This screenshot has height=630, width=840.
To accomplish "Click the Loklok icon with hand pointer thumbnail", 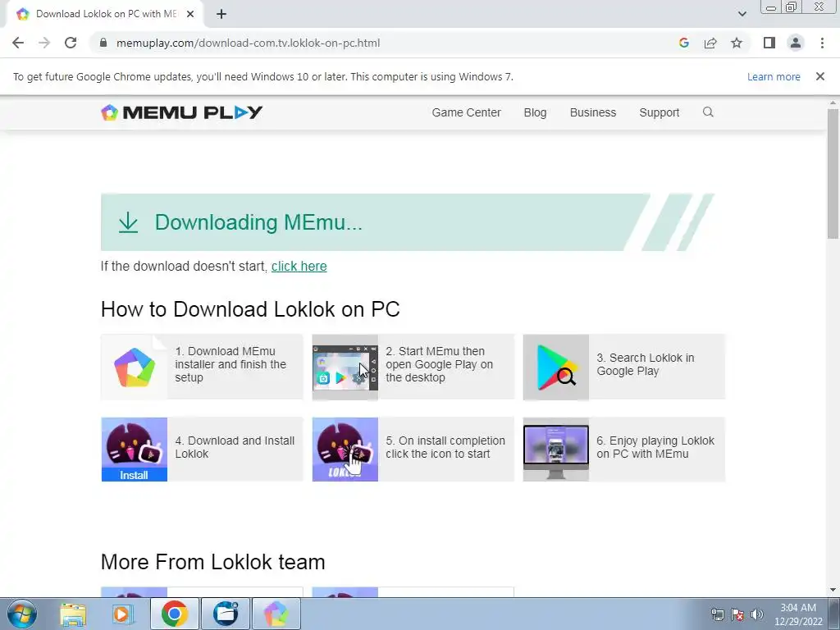I will point(345,450).
